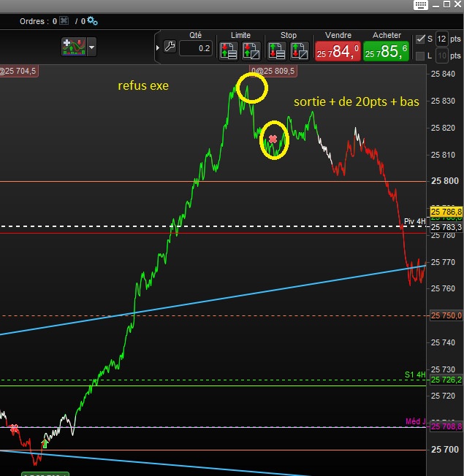Select the 25 720 price axis label
The width and height of the screenshot is (464, 476).
(443, 396)
